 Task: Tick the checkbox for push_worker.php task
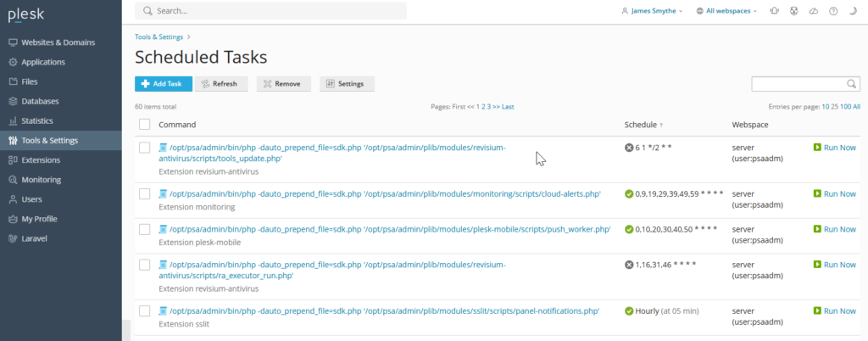click(x=144, y=229)
